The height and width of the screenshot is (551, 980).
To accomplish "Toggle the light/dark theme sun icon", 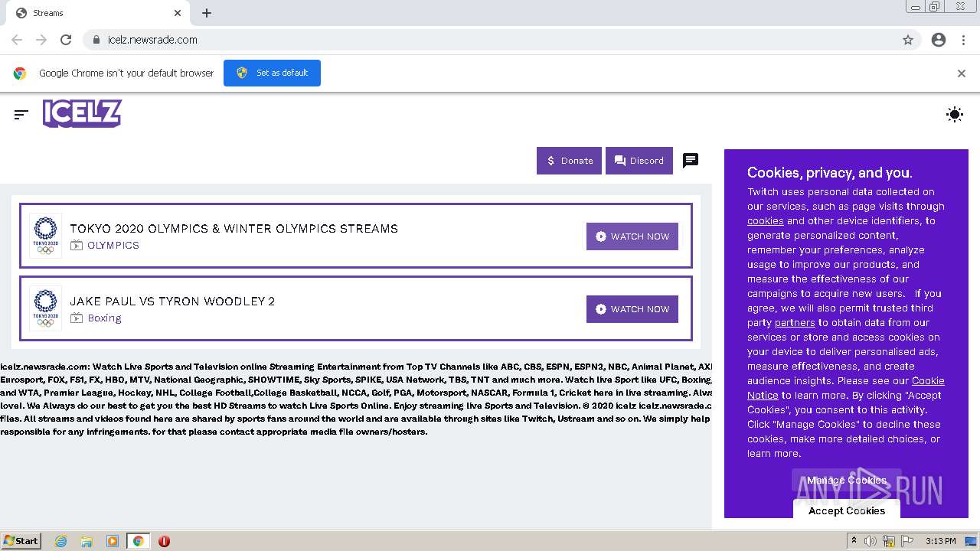I will 954,115.
